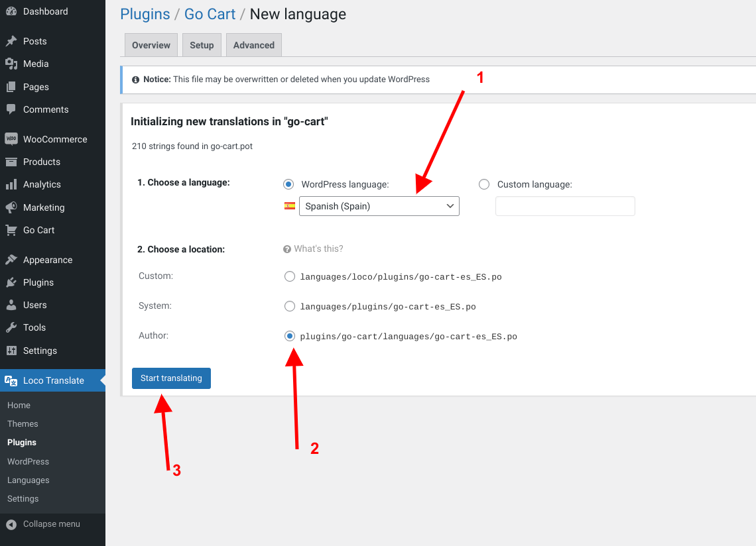The width and height of the screenshot is (756, 546).
Task: Click the Start translating button
Action: [x=171, y=378]
